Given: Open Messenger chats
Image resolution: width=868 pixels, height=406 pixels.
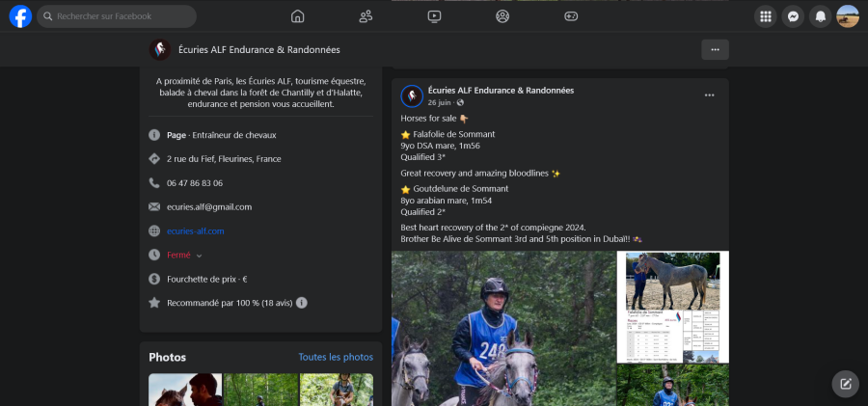Looking at the screenshot, I should 793,16.
